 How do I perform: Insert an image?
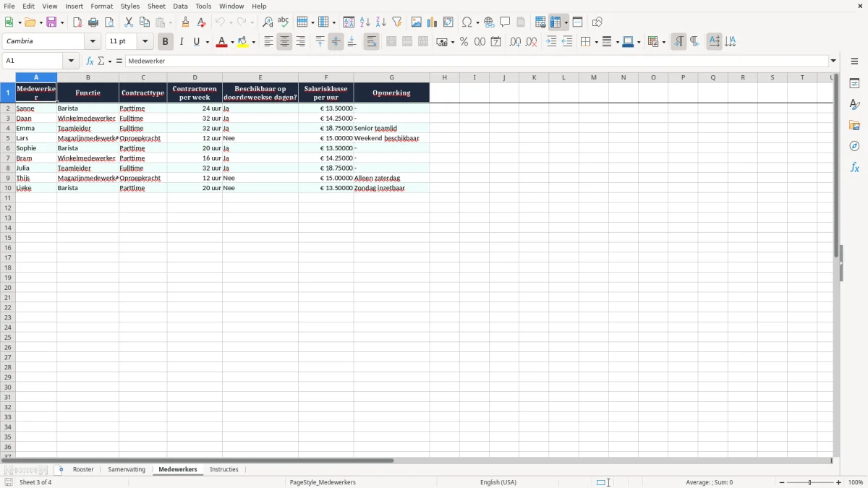417,22
